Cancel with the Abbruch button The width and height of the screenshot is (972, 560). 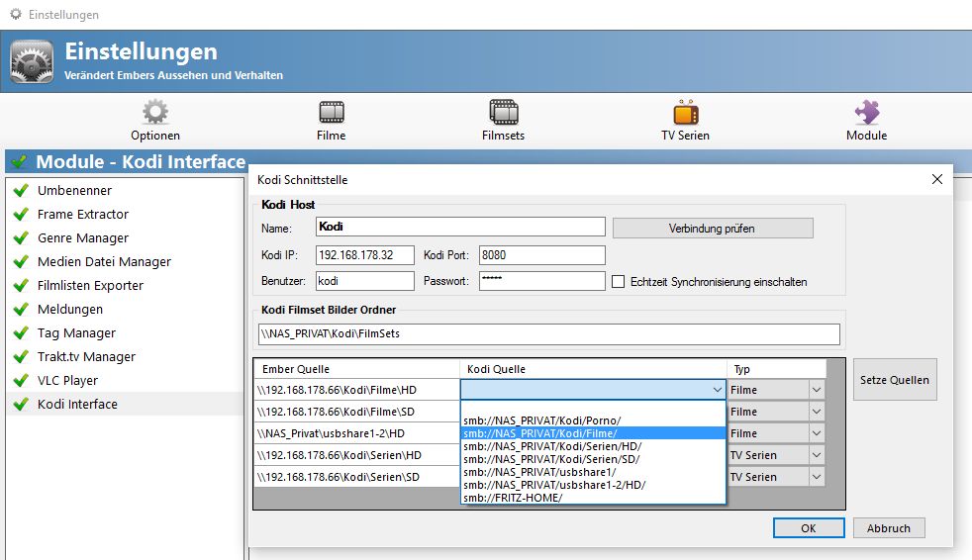click(889, 528)
